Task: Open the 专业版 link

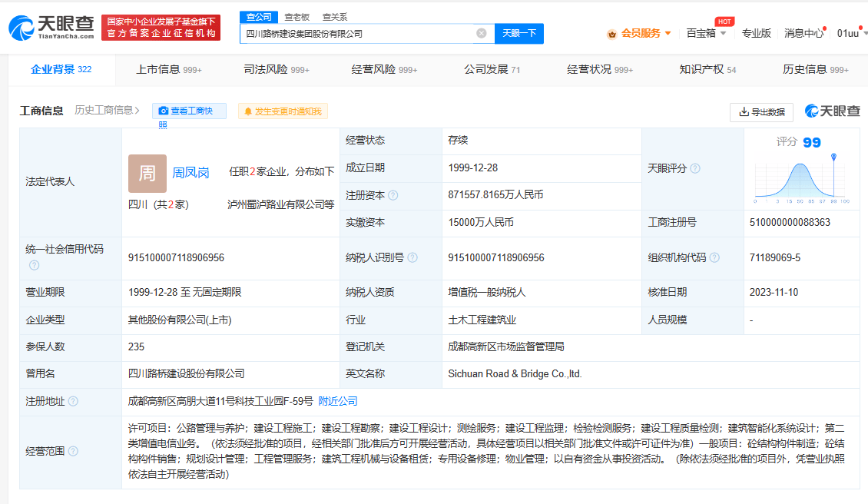Action: [756, 33]
